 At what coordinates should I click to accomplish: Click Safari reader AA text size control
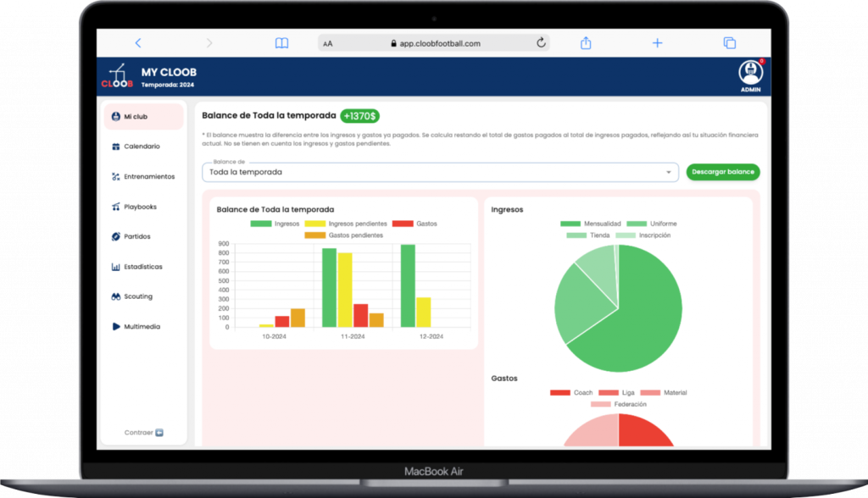coord(328,43)
